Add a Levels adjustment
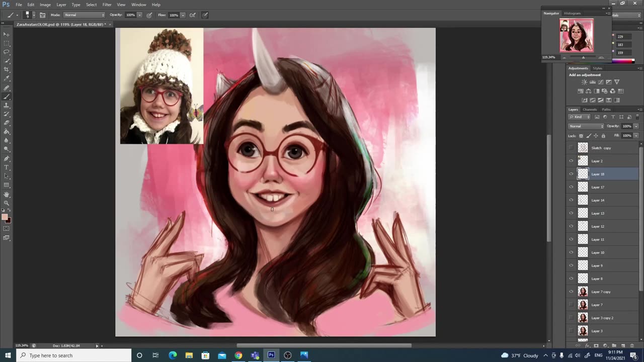This screenshot has height=362, width=644. [592, 82]
